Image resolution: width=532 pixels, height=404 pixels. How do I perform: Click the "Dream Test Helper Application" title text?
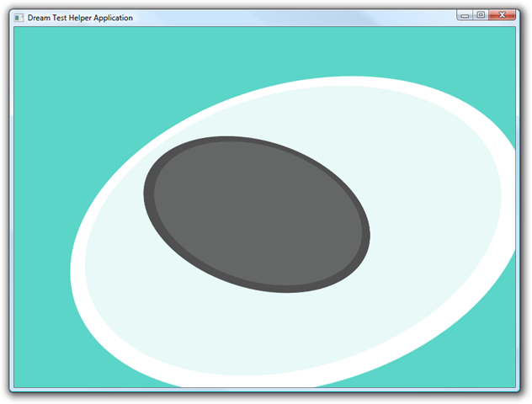[80, 18]
